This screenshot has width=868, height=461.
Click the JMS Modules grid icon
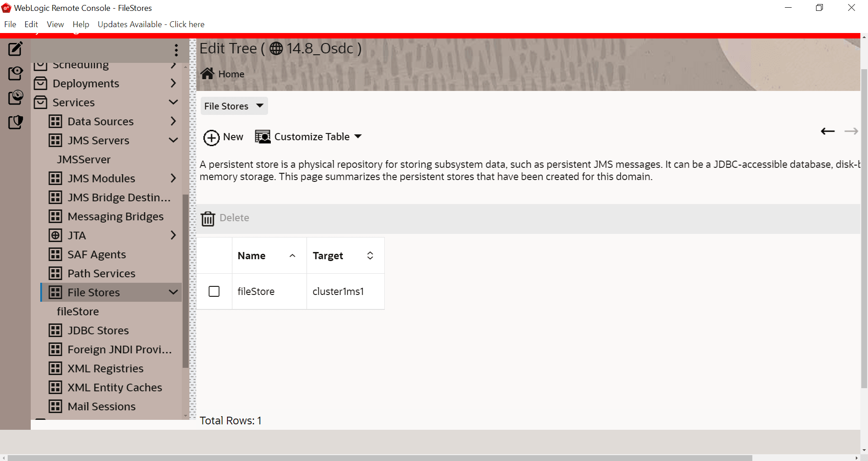[56, 178]
